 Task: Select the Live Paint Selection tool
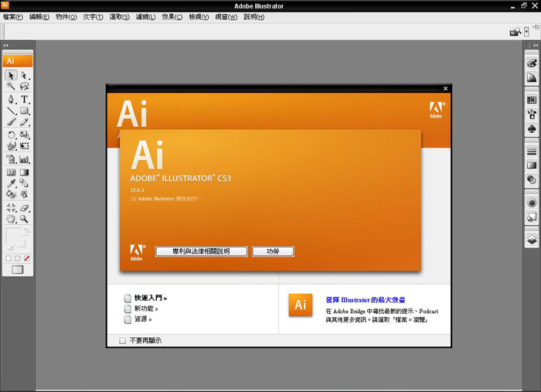[24, 194]
